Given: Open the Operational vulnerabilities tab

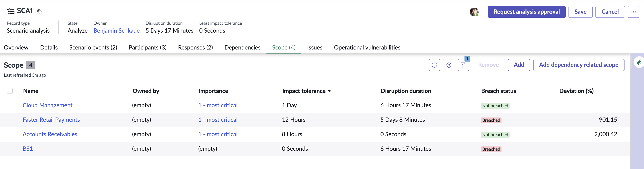Looking at the screenshot, I should coord(367,47).
